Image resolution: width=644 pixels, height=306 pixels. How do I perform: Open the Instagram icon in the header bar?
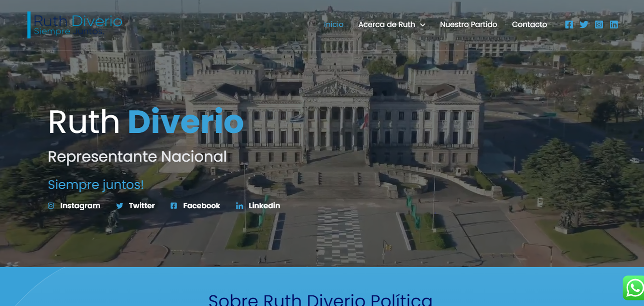[x=599, y=24]
